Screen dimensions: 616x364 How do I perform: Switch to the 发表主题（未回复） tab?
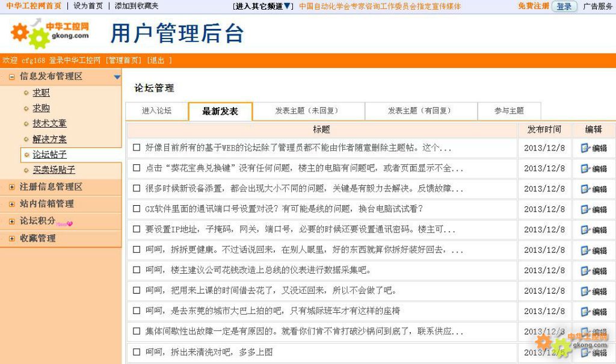point(308,111)
